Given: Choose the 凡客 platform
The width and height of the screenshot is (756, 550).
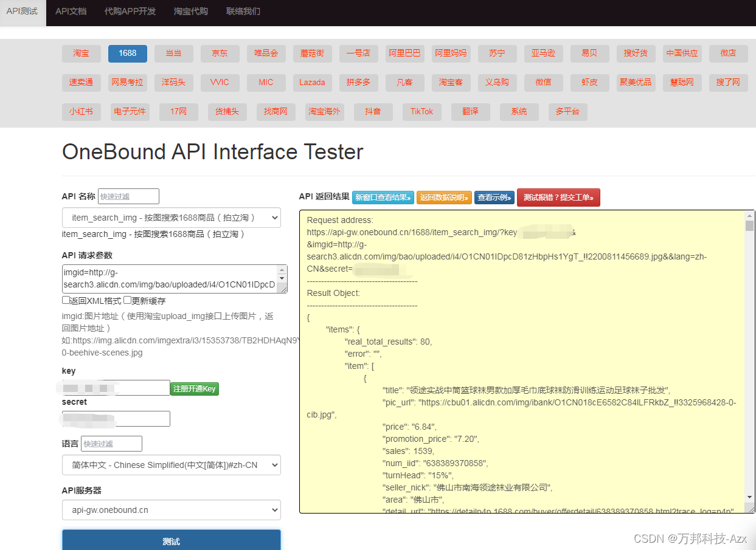Looking at the screenshot, I should pyautogui.click(x=405, y=83).
